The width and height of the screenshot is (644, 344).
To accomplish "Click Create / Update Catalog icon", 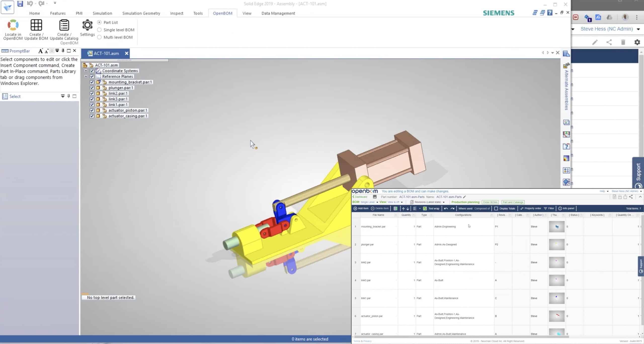I will coord(64,25).
